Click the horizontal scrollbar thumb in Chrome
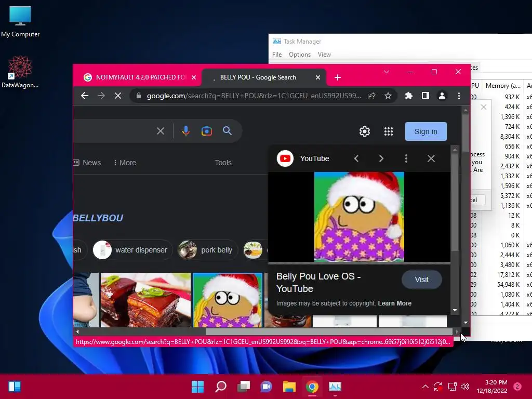Viewport: 532px width, 399px height. point(329,331)
